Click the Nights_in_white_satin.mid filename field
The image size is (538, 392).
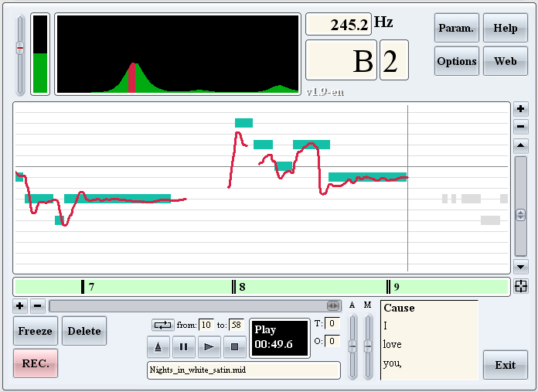243,370
